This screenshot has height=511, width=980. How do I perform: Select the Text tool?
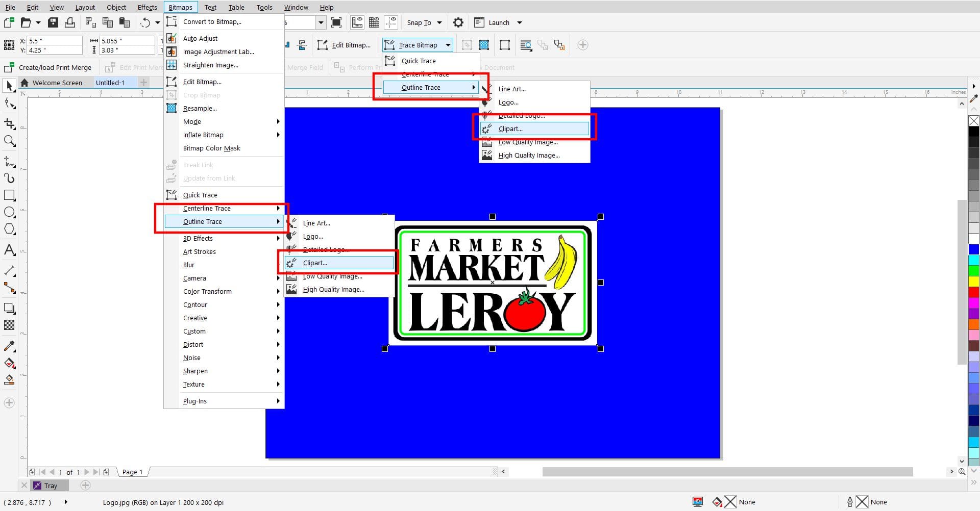point(9,250)
